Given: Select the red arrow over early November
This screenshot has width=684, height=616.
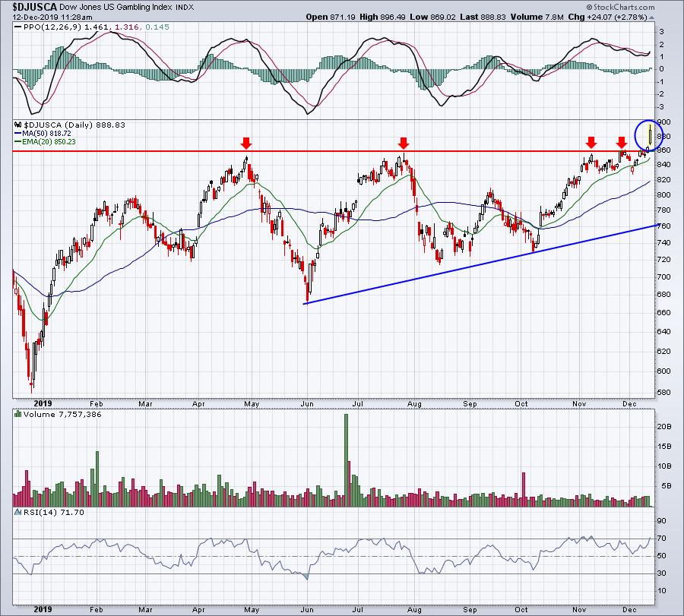Looking at the screenshot, I should pos(591,142).
